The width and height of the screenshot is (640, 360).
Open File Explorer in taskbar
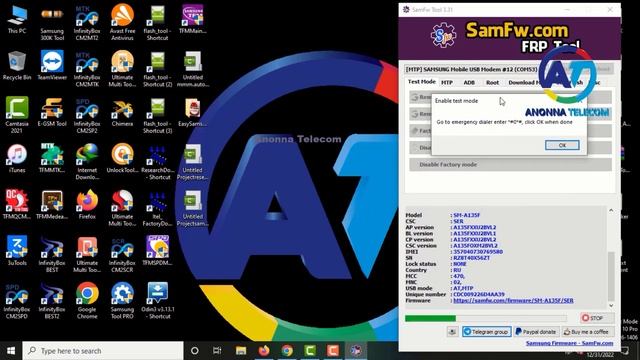point(241,351)
